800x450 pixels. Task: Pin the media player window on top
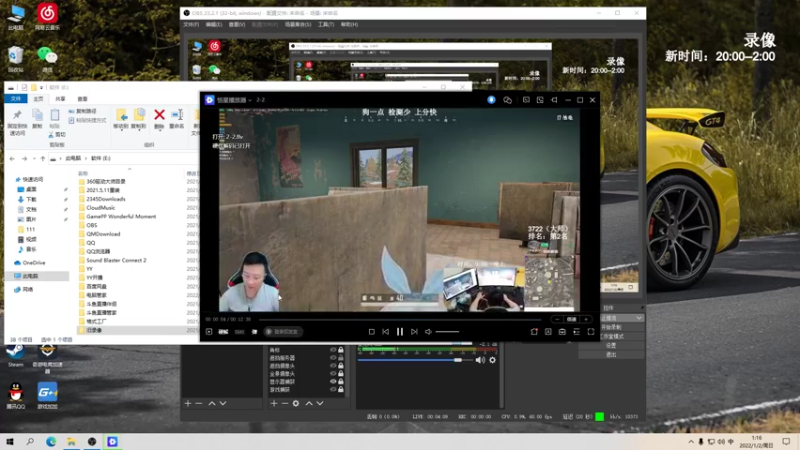click(554, 100)
